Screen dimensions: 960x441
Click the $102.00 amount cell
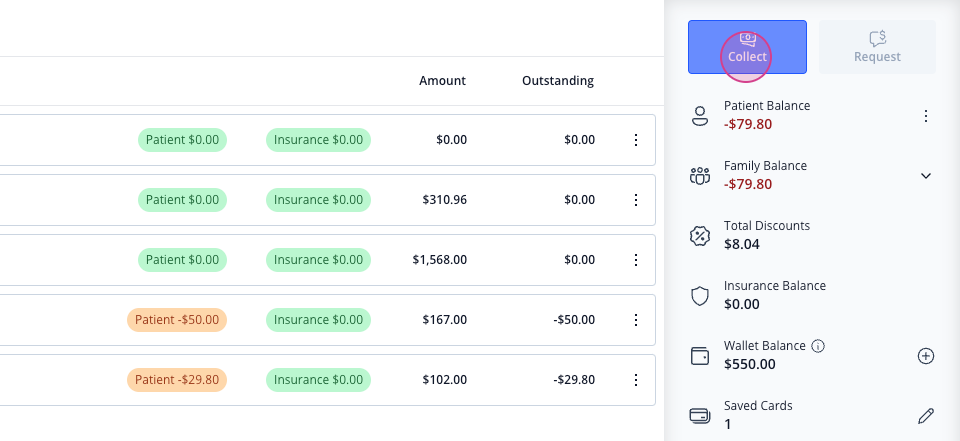pyautogui.click(x=444, y=380)
